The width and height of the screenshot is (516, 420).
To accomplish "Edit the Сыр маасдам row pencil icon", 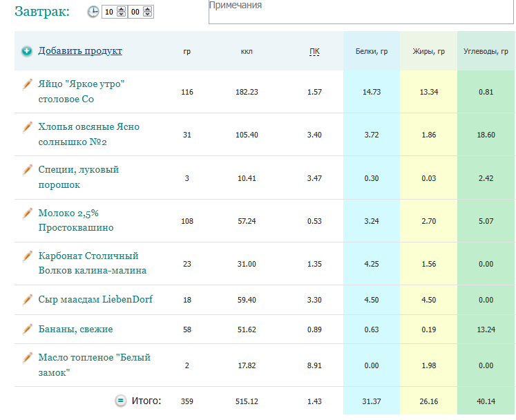I will (28, 300).
